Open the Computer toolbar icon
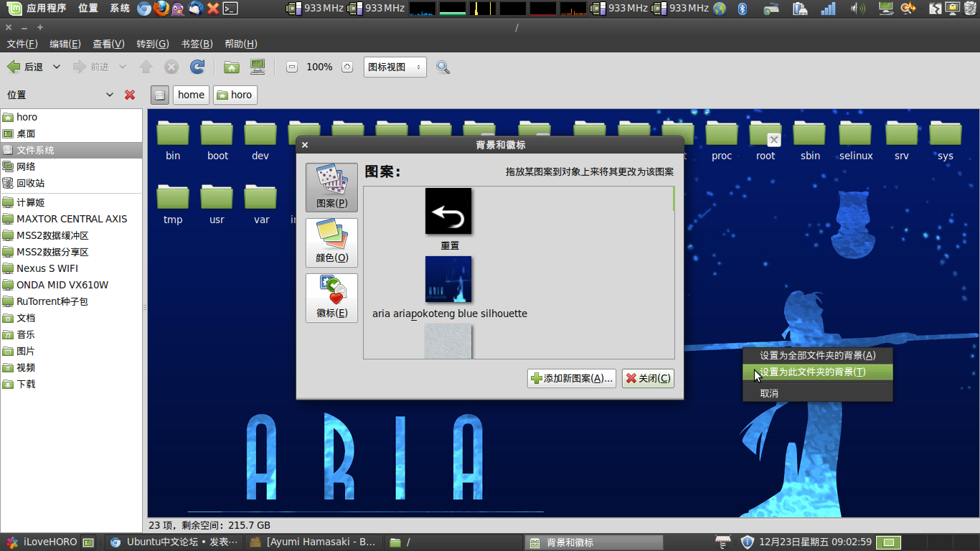 pos(258,67)
